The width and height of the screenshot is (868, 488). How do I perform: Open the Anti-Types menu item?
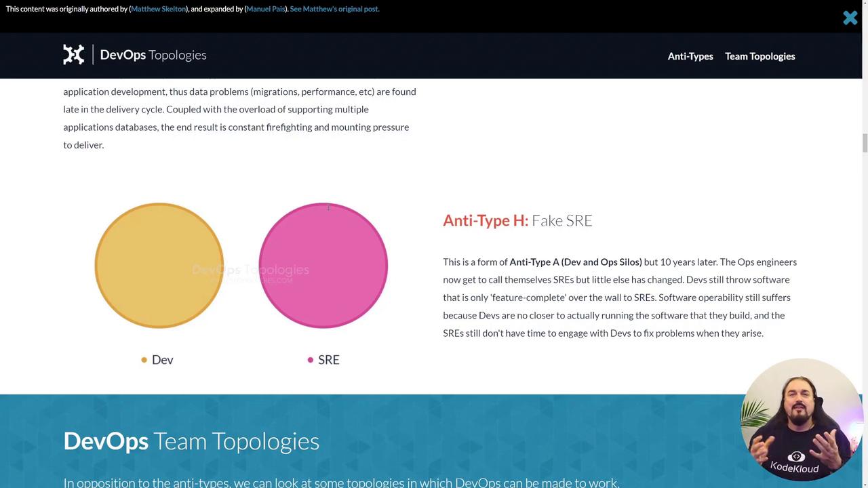(x=690, y=56)
